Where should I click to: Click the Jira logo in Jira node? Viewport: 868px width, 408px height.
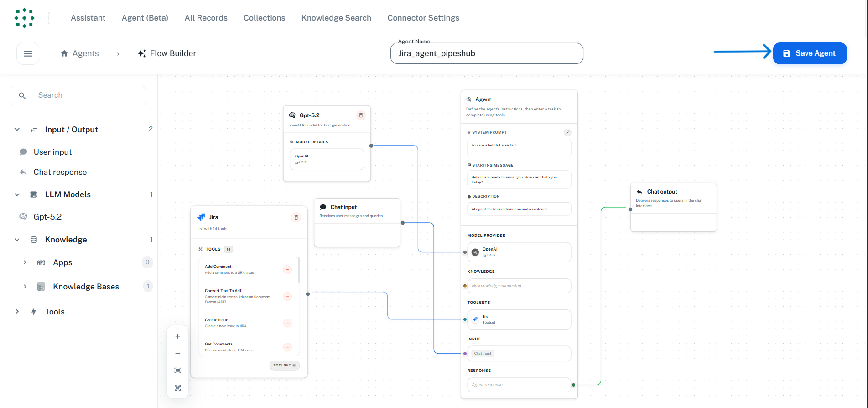(x=201, y=217)
